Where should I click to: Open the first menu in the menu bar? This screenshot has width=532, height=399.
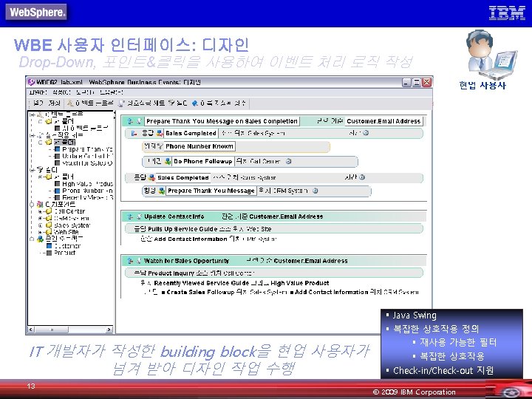point(38,92)
